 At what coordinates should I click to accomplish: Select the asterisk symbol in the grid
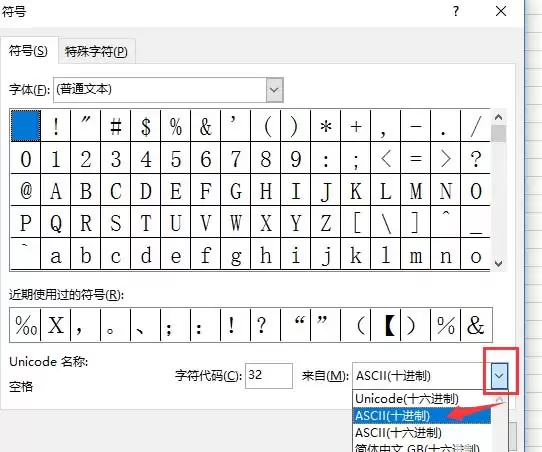325,126
